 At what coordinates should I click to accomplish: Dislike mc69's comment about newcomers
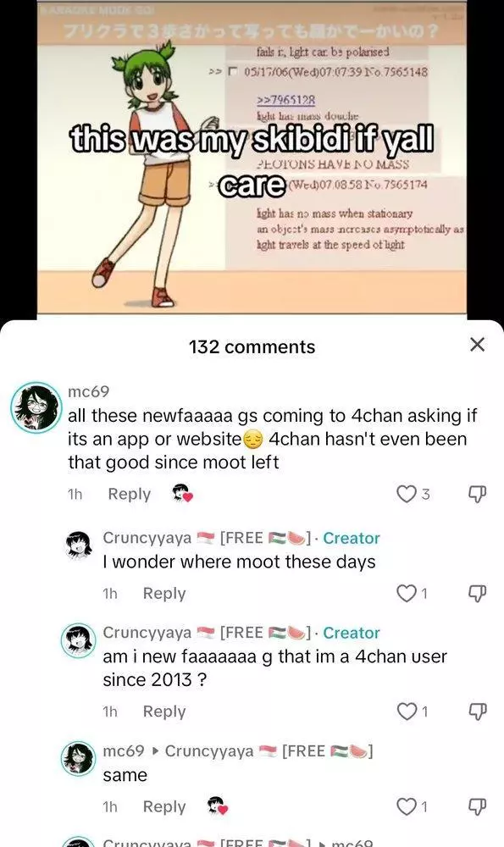[x=477, y=494]
